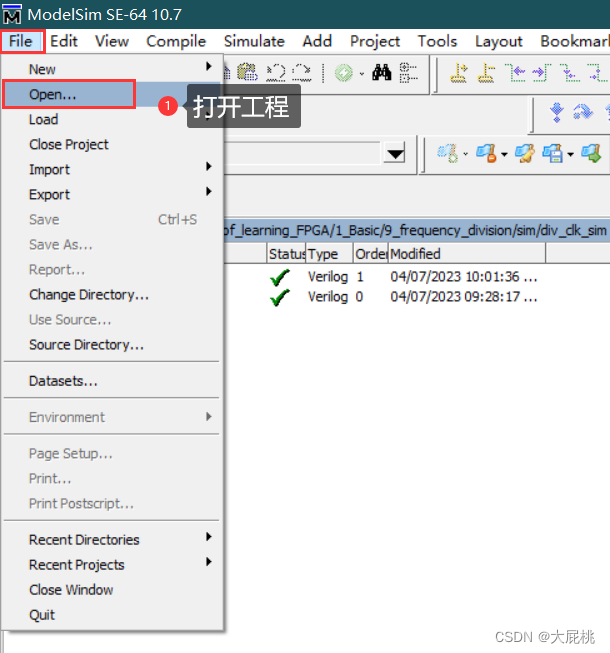The width and height of the screenshot is (610, 653).
Task: Choose Close Window in the File menu
Action: pos(112,590)
